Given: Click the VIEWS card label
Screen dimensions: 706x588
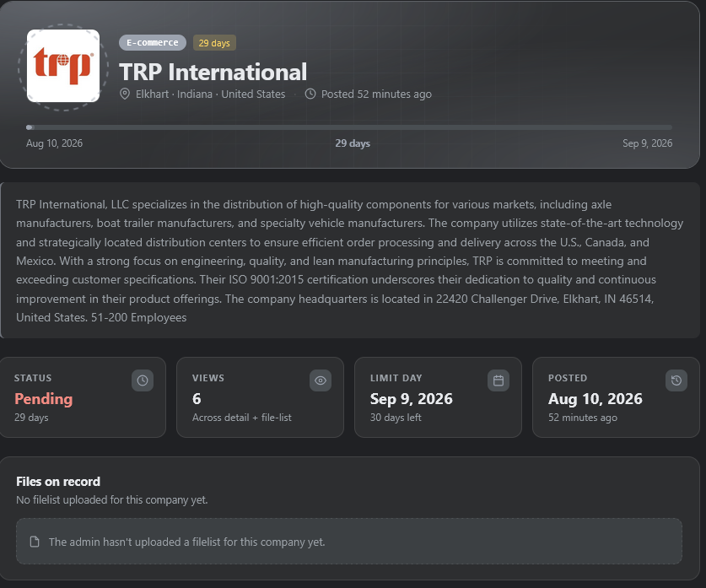Looking at the screenshot, I should pyautogui.click(x=208, y=378).
